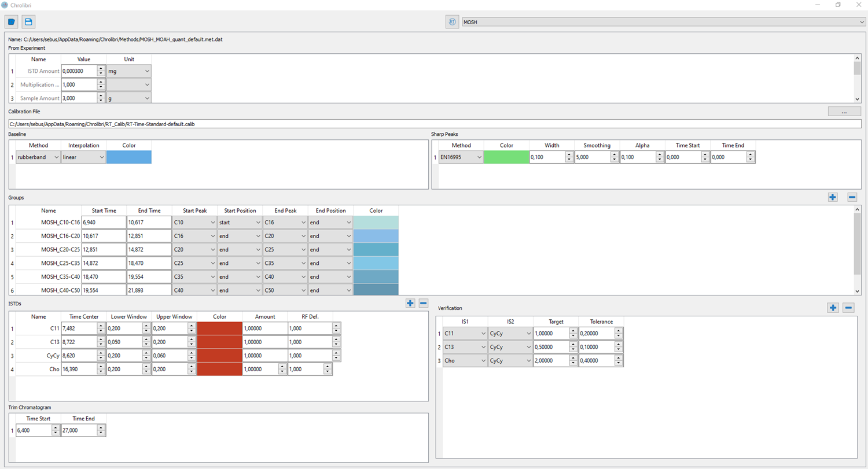The image size is (868, 469).
Task: Increase Cho RF Def. value
Action: click(328, 366)
